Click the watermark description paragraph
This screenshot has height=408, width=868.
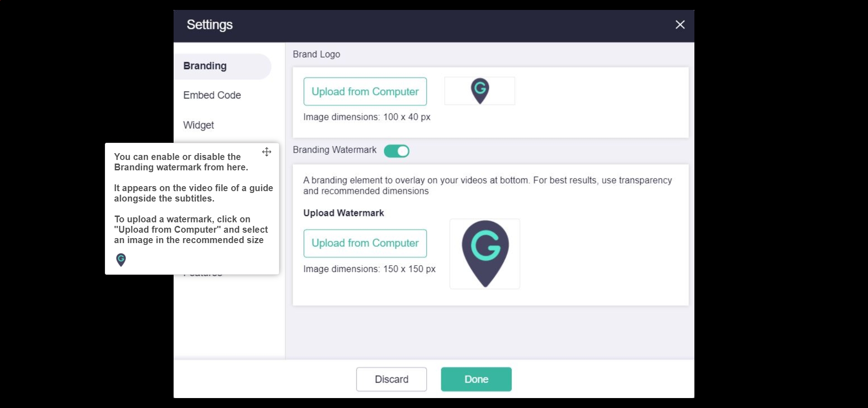[x=487, y=186]
